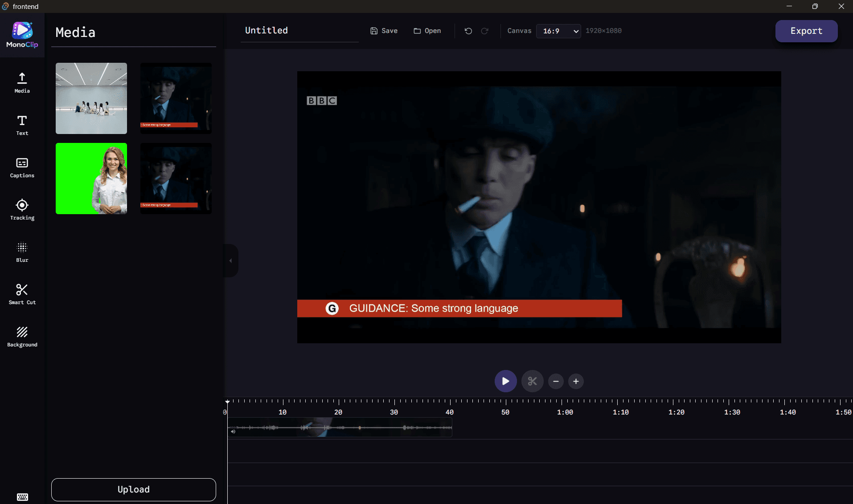Select the dance studio video thumbnail

pos(91,98)
